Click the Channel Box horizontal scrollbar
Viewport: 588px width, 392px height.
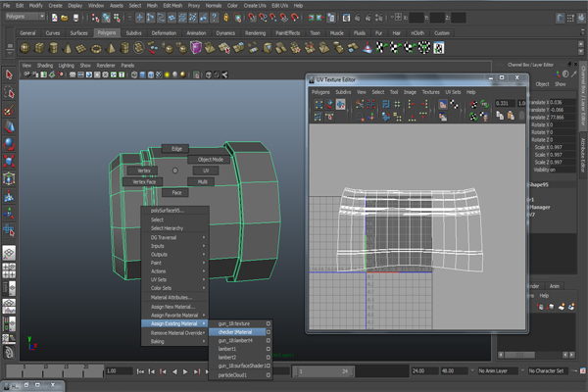[536, 355]
